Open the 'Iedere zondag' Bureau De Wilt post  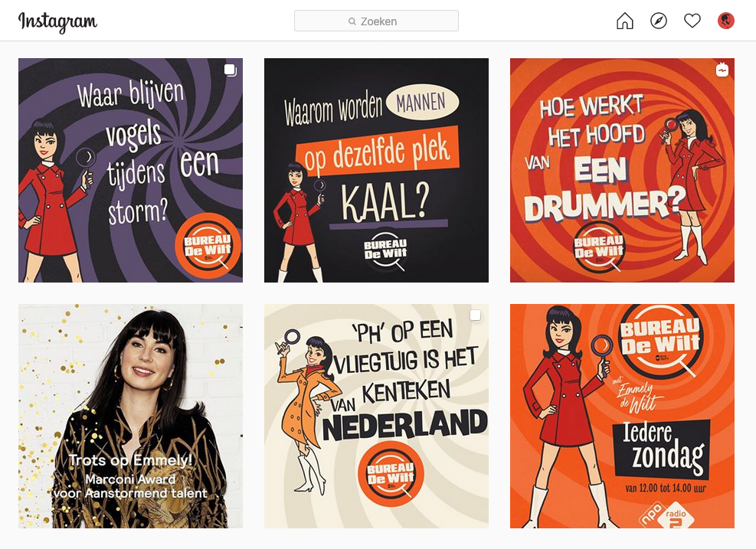pyautogui.click(x=623, y=416)
